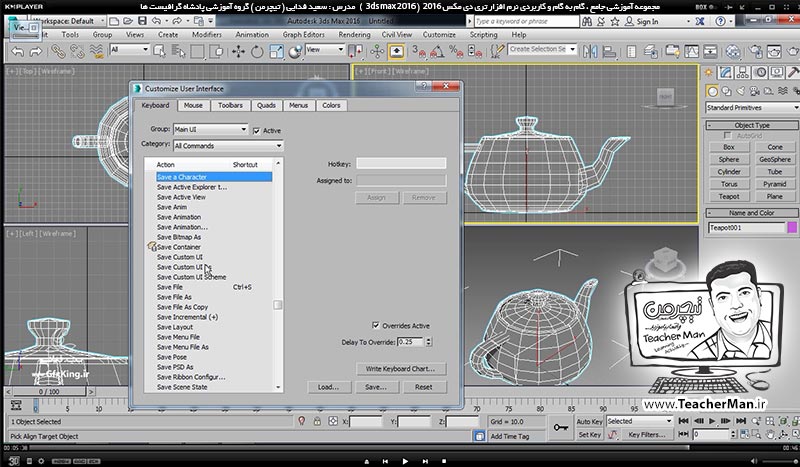Open the View reference coordinate dropdown

tap(325, 50)
